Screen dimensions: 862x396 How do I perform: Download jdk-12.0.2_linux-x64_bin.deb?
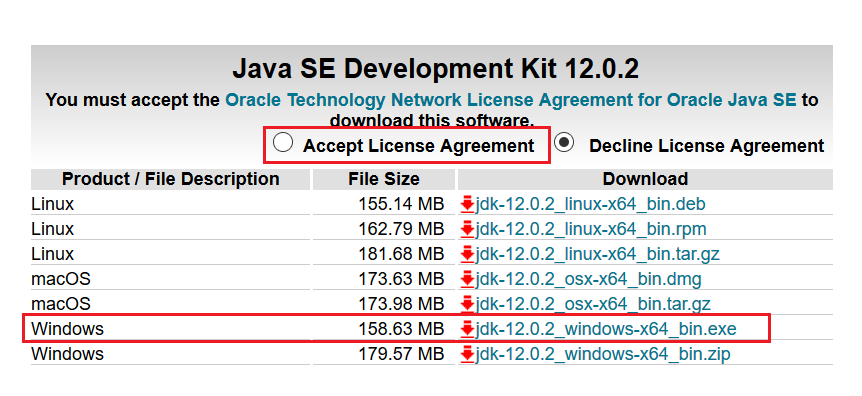click(590, 205)
